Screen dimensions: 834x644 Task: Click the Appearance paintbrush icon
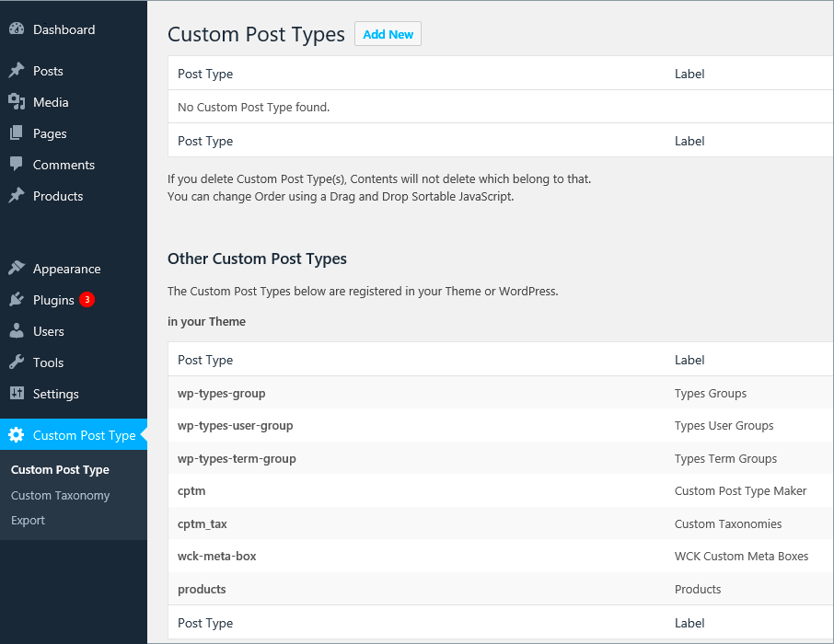point(17,268)
